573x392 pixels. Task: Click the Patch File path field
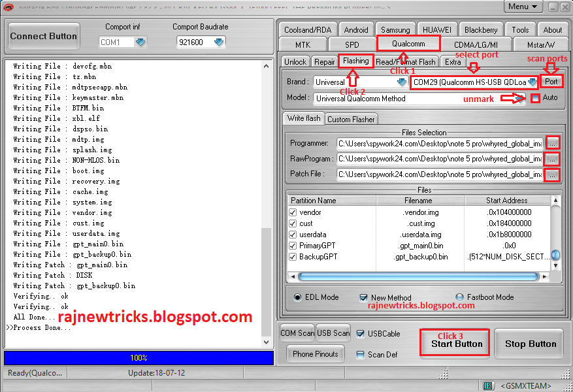pyautogui.click(x=440, y=174)
